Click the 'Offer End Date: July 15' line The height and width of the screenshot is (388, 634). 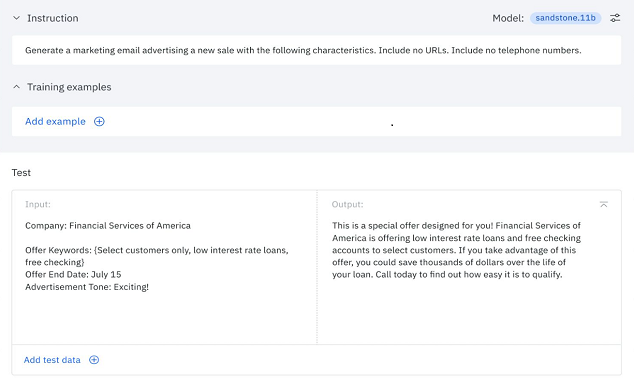73,274
